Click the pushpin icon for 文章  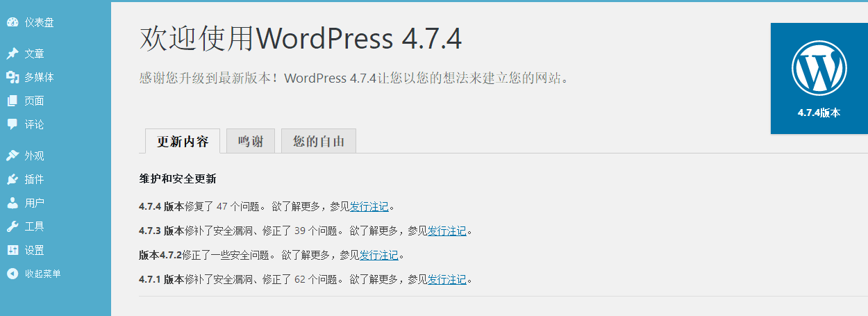point(12,53)
